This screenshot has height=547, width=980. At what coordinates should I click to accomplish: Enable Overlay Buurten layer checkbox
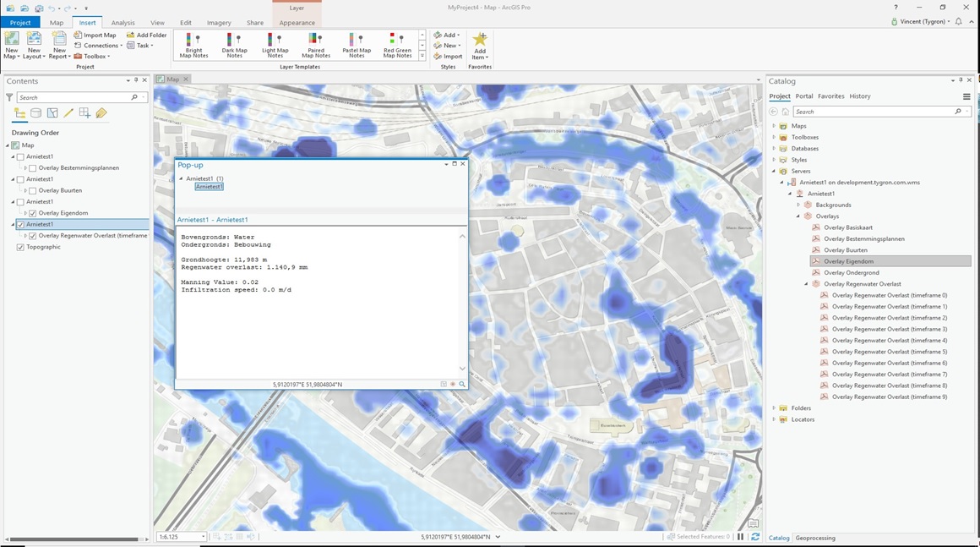coord(33,190)
